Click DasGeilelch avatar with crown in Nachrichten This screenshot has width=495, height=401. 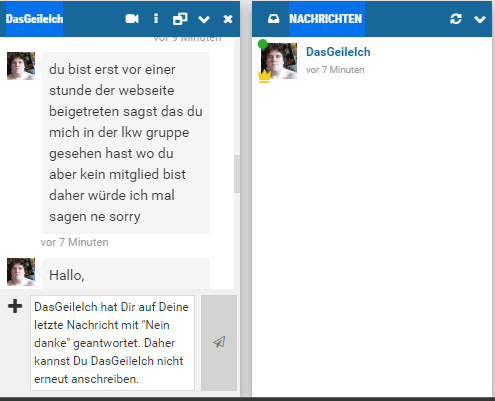(279, 61)
